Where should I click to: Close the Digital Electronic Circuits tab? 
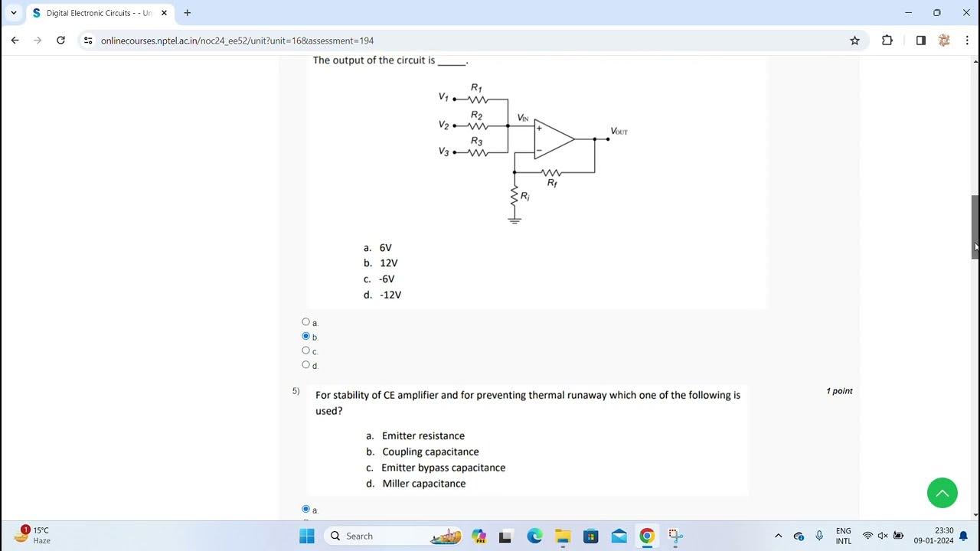pyautogui.click(x=164, y=13)
